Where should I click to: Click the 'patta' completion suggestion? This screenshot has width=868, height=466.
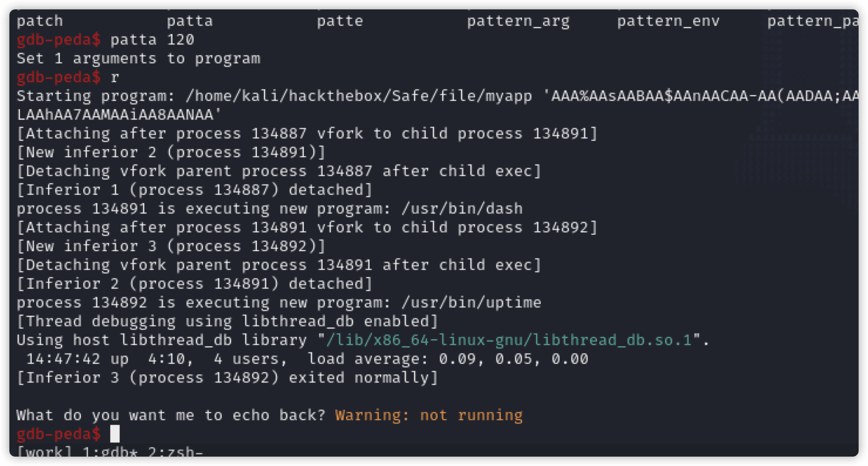click(189, 22)
